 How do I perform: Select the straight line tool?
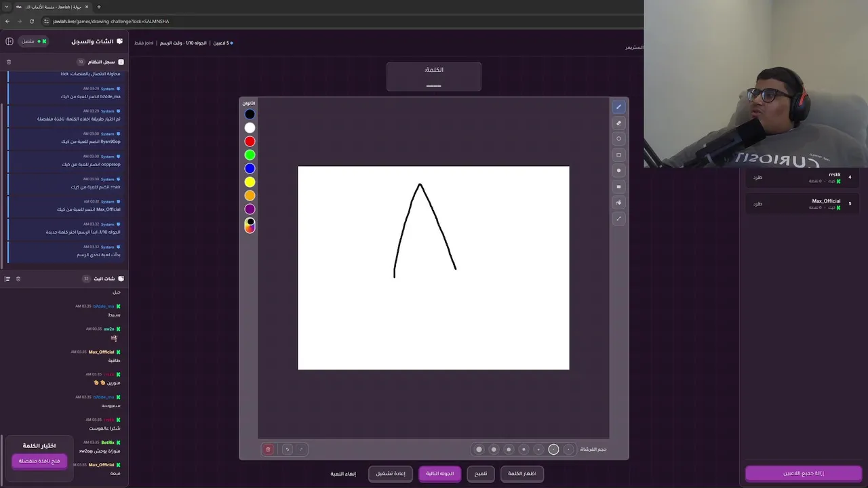pyautogui.click(x=618, y=219)
